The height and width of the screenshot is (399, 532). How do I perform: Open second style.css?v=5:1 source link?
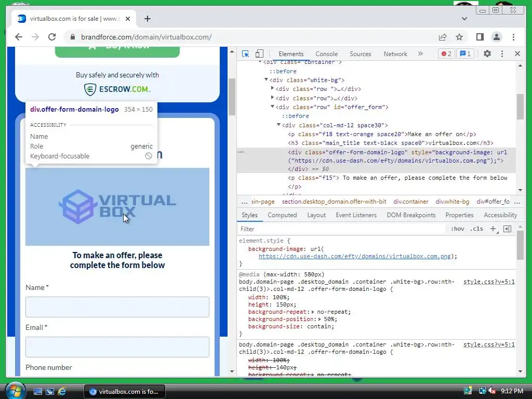(489, 345)
